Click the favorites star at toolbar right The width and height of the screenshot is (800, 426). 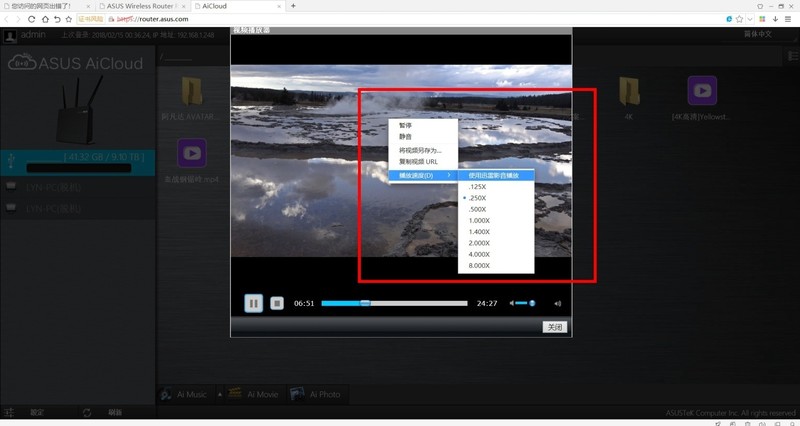point(739,19)
